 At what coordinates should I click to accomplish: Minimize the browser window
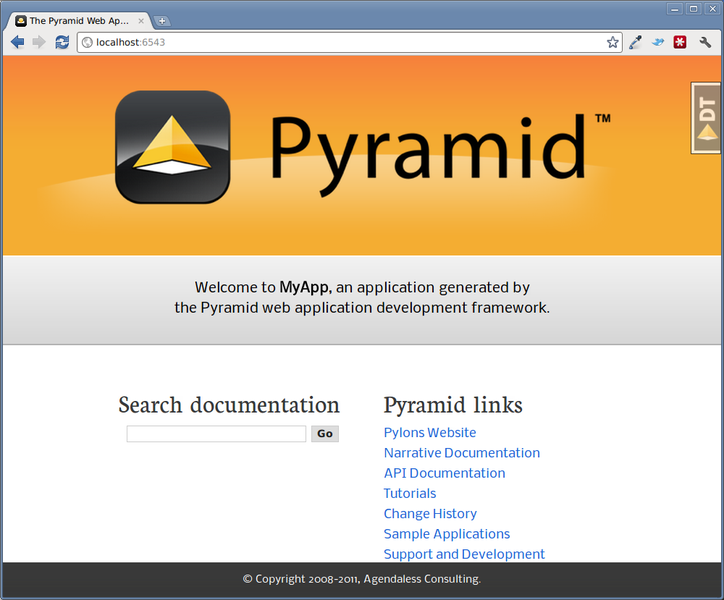pos(675,9)
